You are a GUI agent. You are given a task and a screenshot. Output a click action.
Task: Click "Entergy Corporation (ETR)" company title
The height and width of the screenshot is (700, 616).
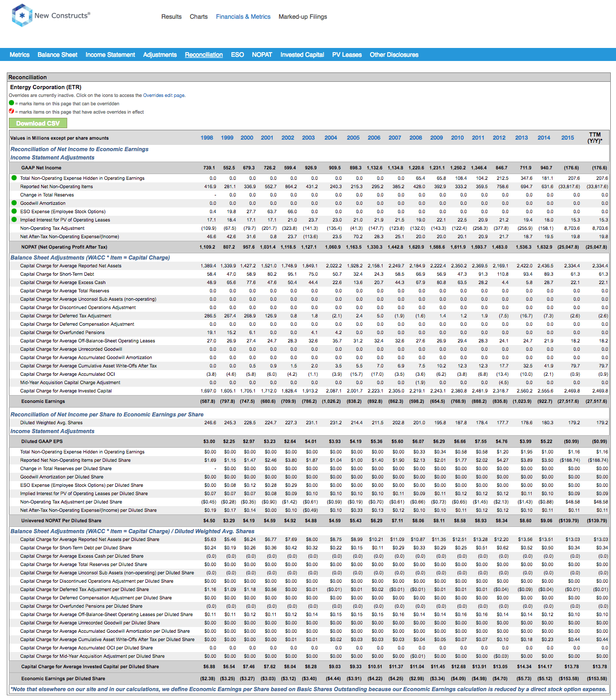pyautogui.click(x=46, y=87)
